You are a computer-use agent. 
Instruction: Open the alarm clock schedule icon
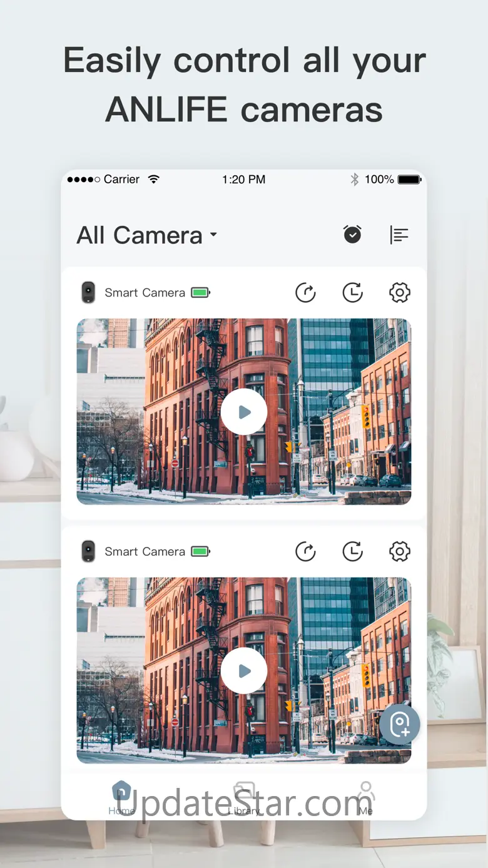click(353, 235)
